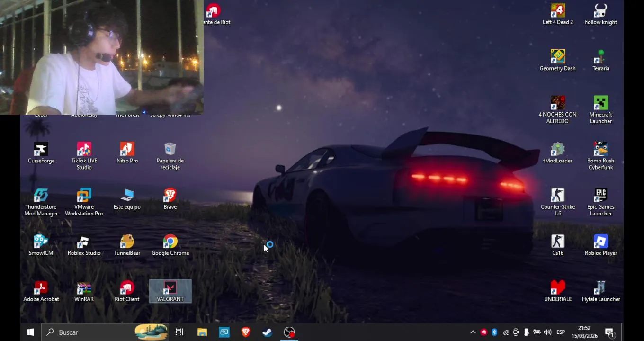Expand the hidden system tray icons
644x341 pixels.
click(473, 332)
